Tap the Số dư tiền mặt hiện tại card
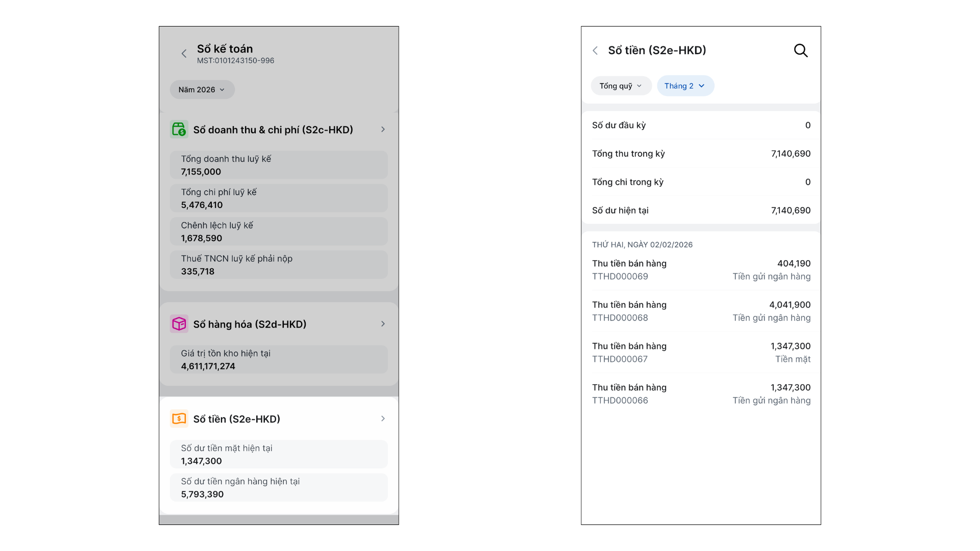The image size is (980, 551). (279, 455)
